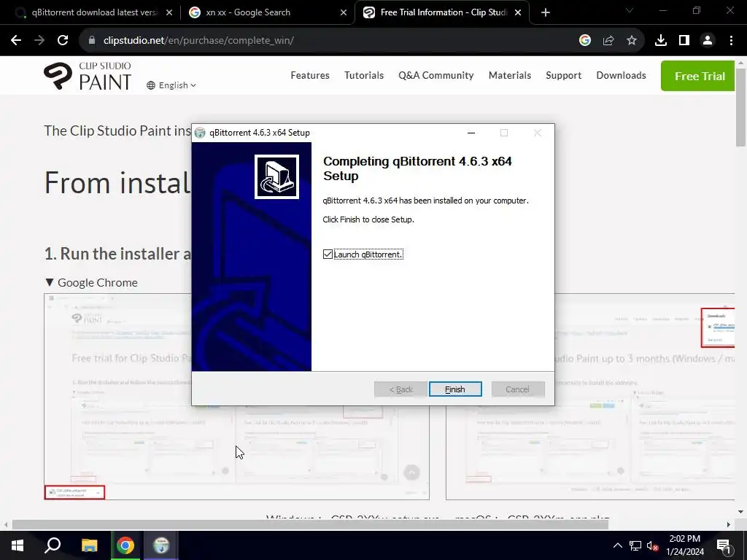Image resolution: width=747 pixels, height=560 pixels.
Task: Open Tutorials nav item
Action: point(364,75)
